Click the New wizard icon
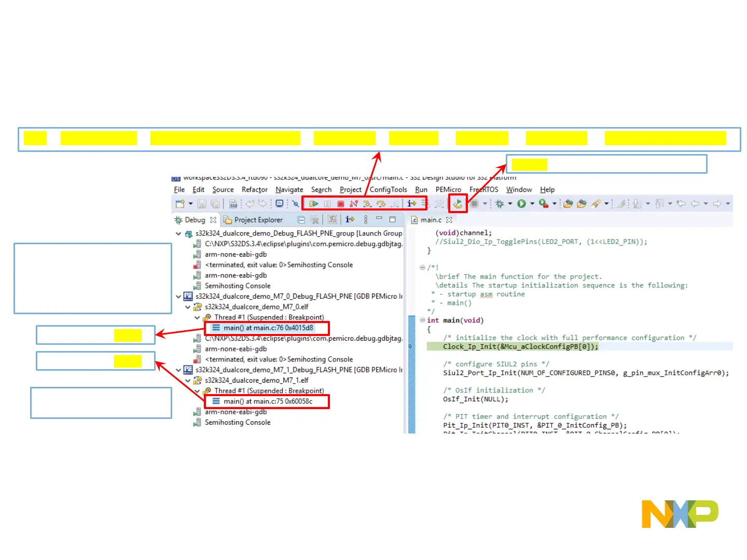This screenshot has width=747, height=560. tap(180, 204)
